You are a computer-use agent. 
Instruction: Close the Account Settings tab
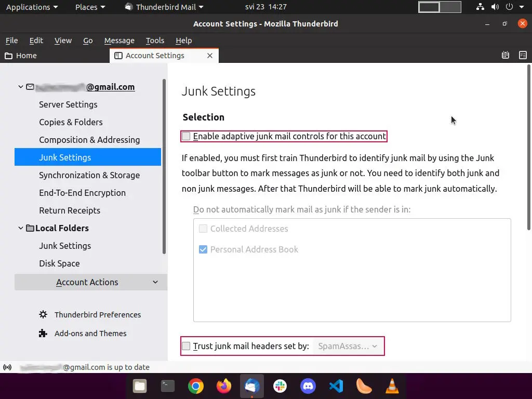click(x=210, y=56)
